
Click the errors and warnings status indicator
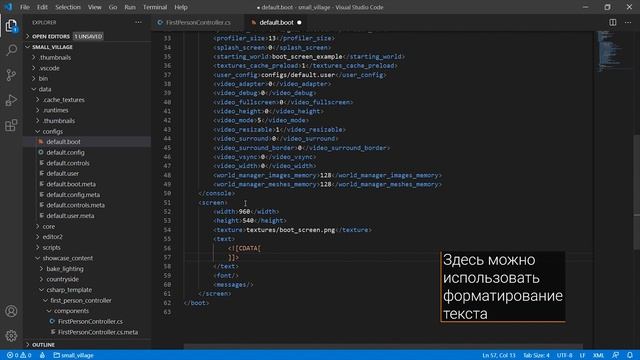tap(19, 355)
